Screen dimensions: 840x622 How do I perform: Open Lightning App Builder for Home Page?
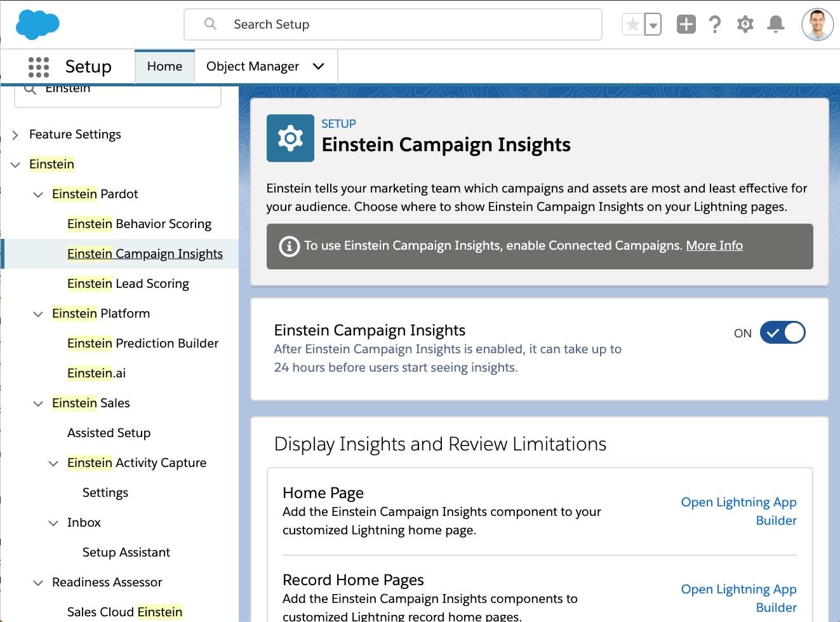click(x=738, y=511)
